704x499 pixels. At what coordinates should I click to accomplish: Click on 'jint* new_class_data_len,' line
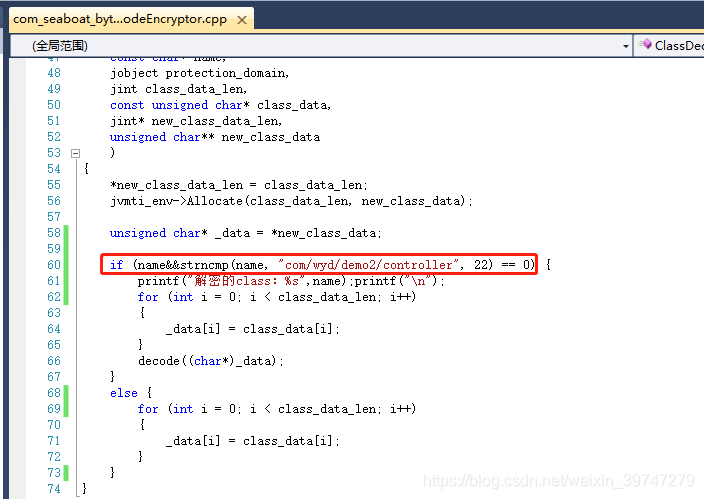pyautogui.click(x=196, y=121)
